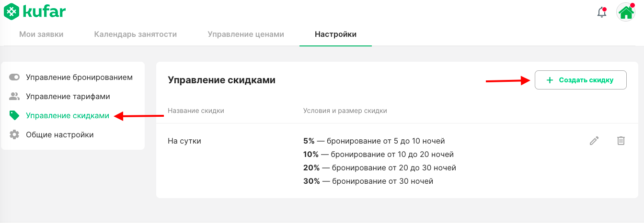
Task: Edit the "На сутки" discount with pencil icon
Action: [x=594, y=141]
